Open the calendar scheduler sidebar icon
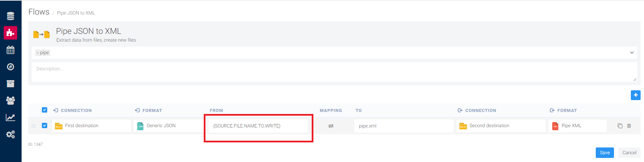 10,50
